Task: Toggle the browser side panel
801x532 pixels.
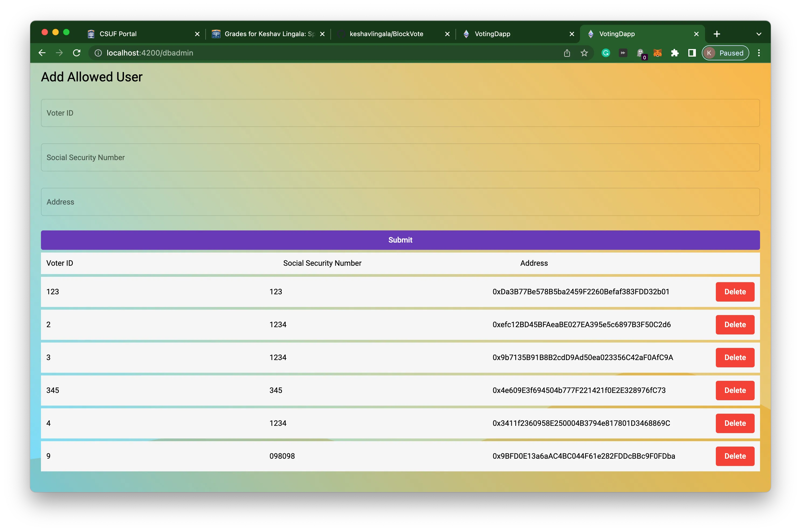Action: tap(692, 53)
